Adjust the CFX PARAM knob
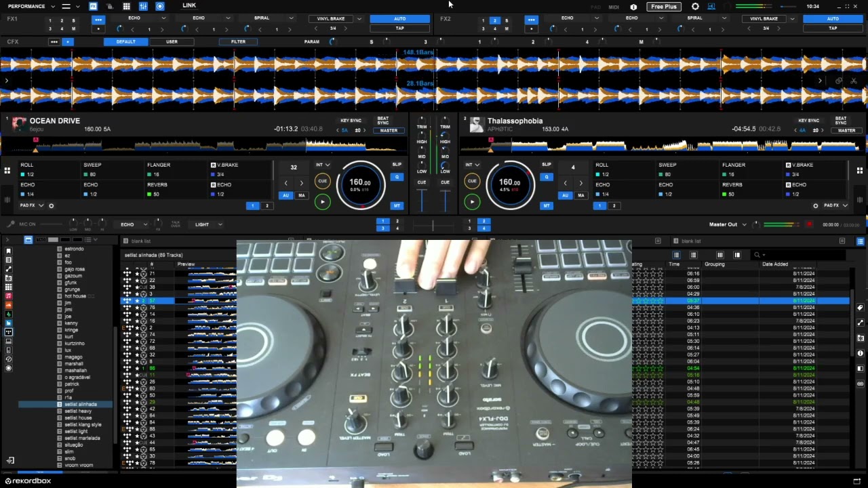The width and height of the screenshot is (868, 488). [332, 42]
